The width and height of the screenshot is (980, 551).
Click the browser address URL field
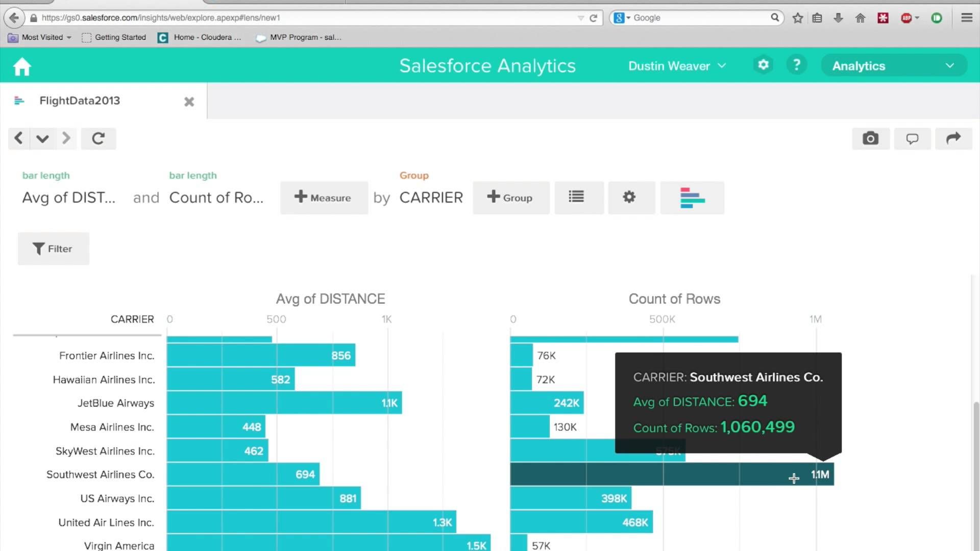click(306, 18)
